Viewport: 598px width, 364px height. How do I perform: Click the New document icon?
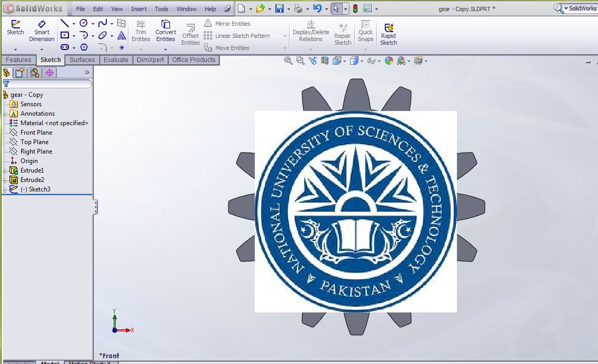(x=242, y=8)
